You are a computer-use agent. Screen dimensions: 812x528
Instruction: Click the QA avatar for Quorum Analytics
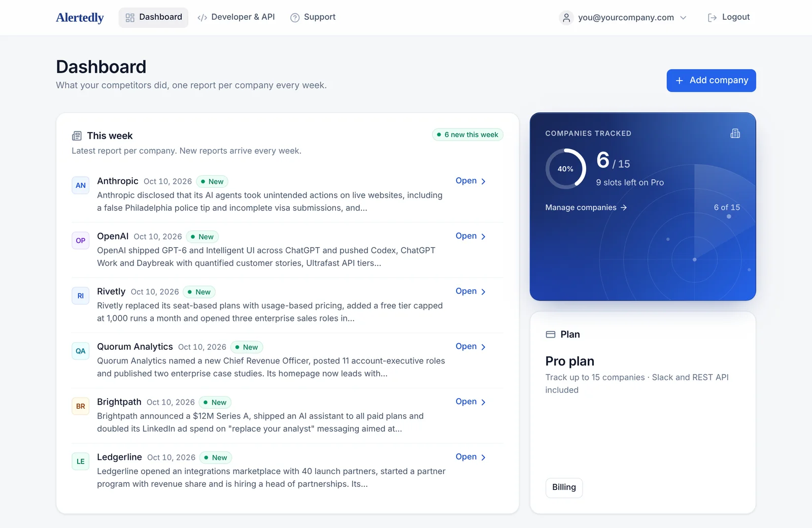pyautogui.click(x=81, y=351)
